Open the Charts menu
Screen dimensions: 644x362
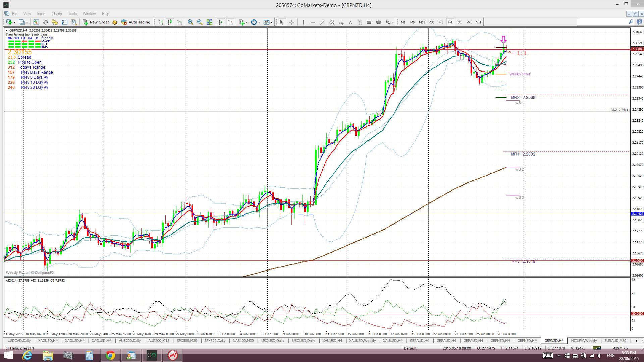(56, 14)
